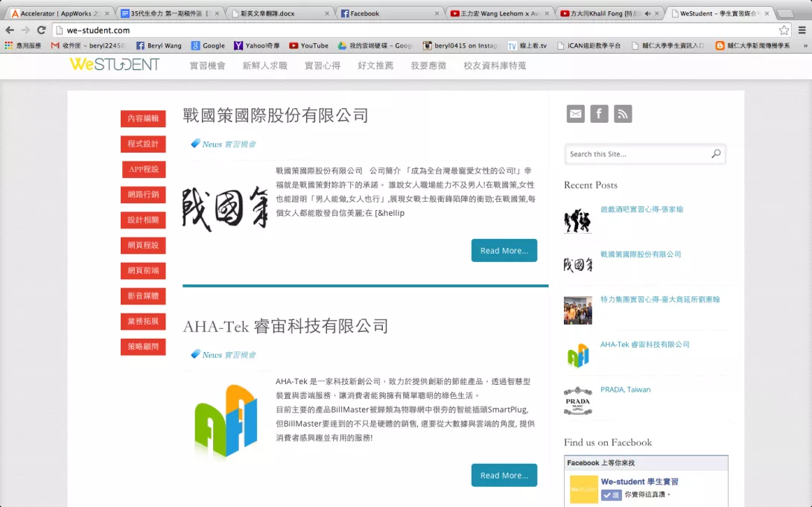This screenshot has height=507, width=812.
Task: Select the 網頁前端 category button
Action: coord(143,270)
